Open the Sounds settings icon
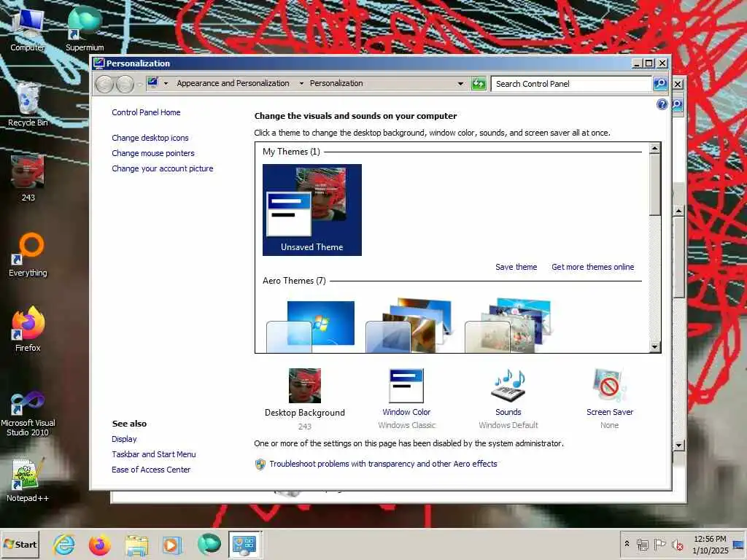Viewport: 747px width, 560px height. (508, 385)
